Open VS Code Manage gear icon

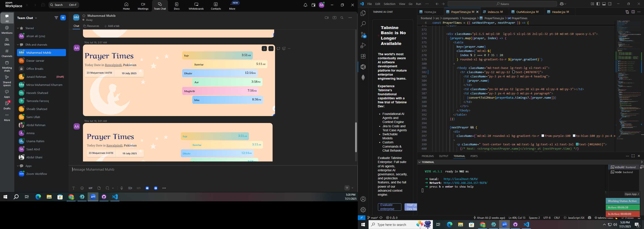click(x=363, y=210)
